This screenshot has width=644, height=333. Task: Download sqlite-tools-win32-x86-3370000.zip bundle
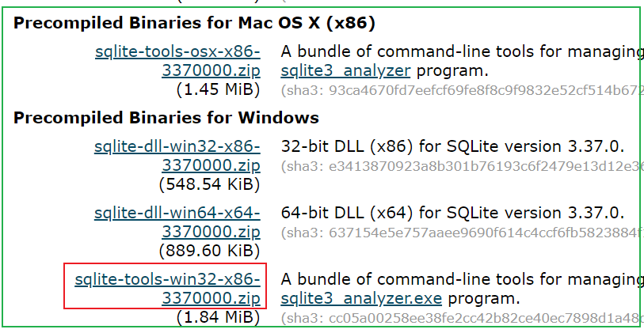167,280
